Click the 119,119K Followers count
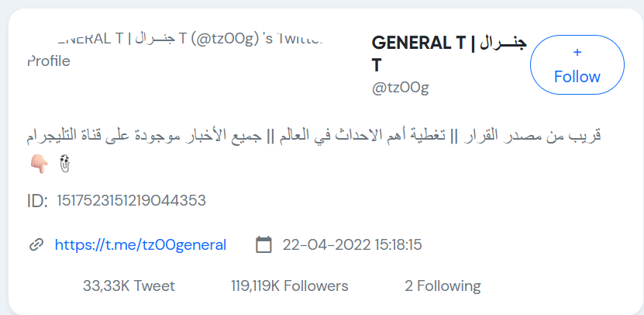This screenshot has width=644, height=315. coord(290,286)
